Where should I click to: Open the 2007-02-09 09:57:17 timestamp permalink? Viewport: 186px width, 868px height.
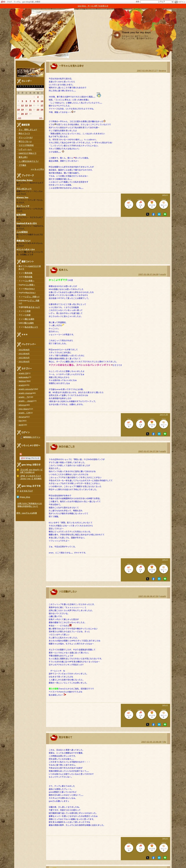click(x=147, y=71)
